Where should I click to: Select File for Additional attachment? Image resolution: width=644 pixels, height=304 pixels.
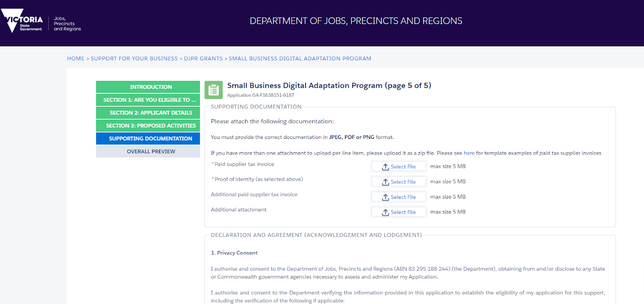(398, 212)
